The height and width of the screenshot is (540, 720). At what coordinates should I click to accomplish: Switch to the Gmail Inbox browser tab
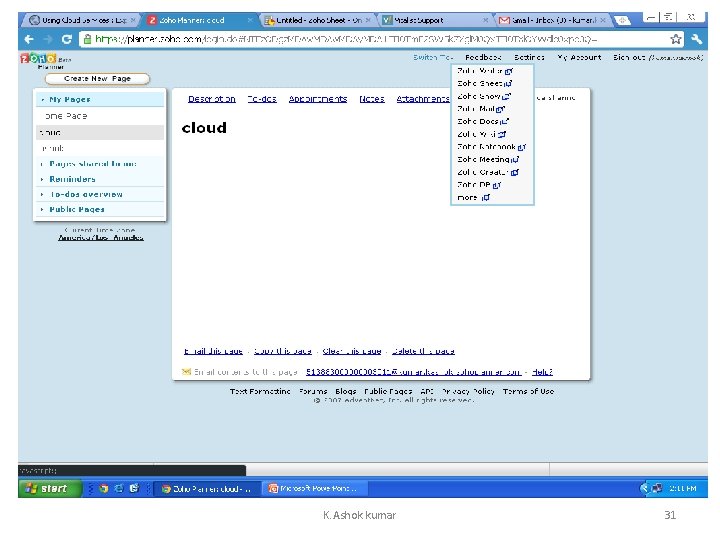[553, 20]
